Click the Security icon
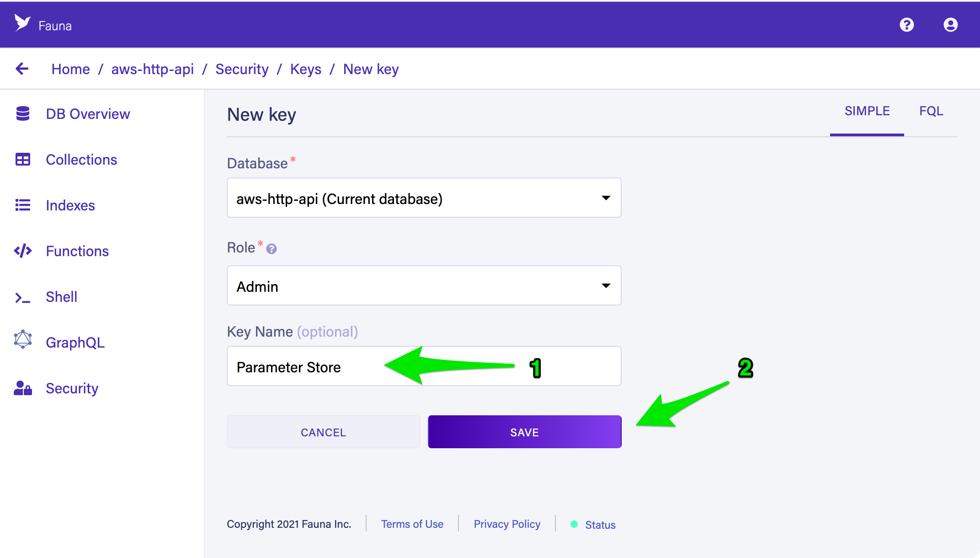980x558 pixels. coord(21,388)
